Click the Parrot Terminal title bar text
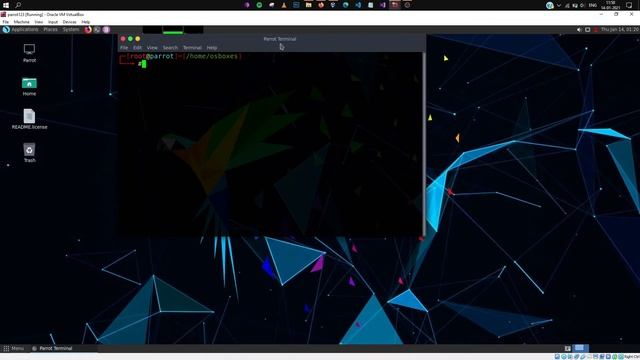 [x=280, y=39]
